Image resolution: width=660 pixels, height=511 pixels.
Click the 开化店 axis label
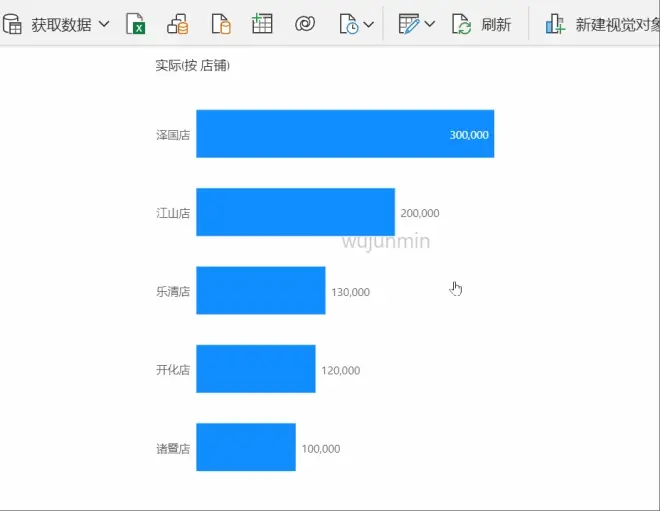click(x=173, y=370)
